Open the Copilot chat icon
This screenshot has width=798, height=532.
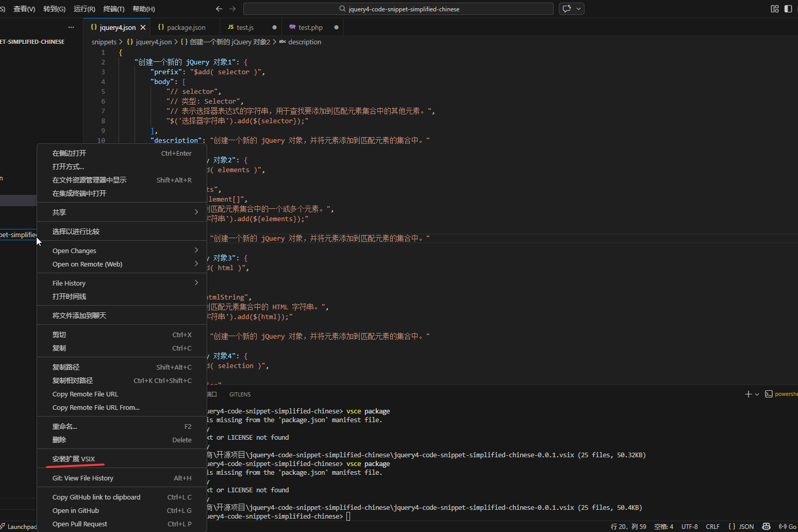[x=567, y=9]
